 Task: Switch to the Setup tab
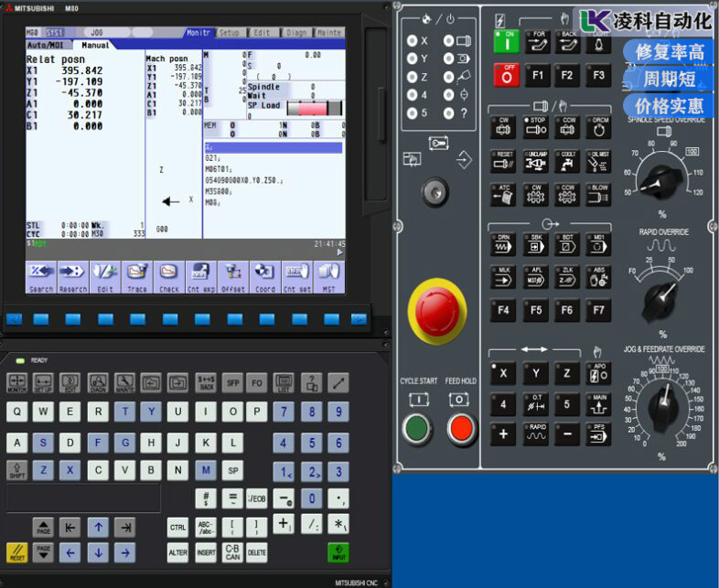[230, 33]
